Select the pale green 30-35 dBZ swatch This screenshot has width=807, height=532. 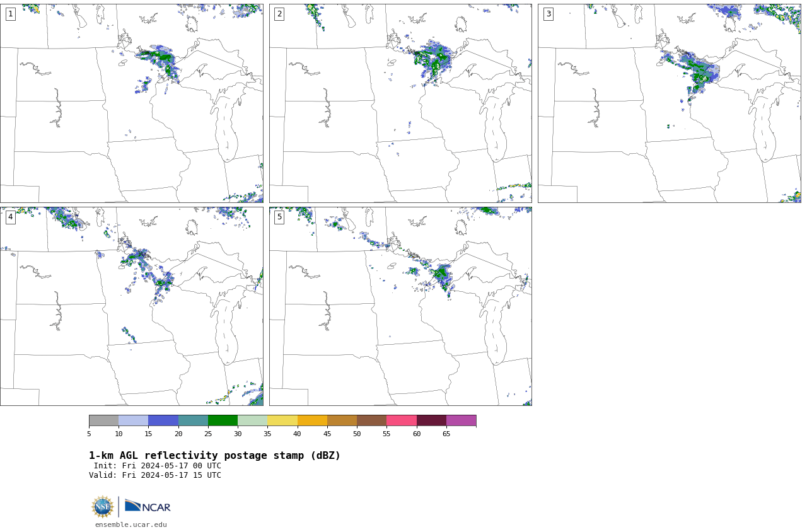point(252,420)
